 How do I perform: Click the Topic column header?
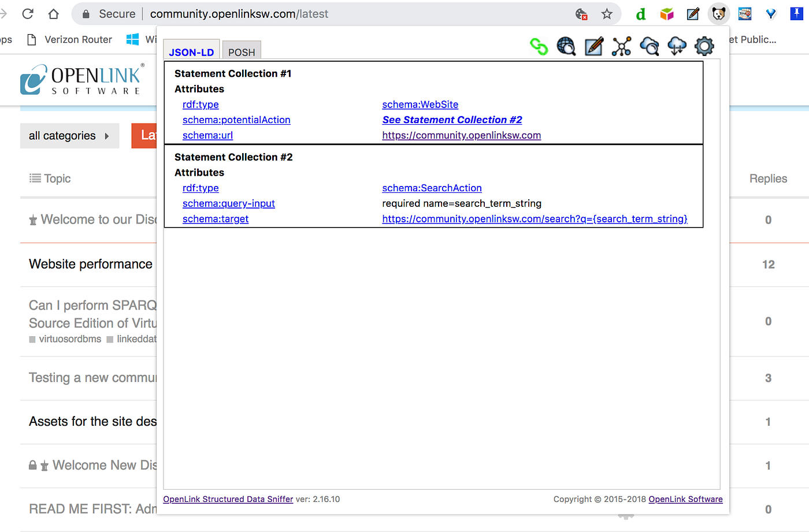50,178
